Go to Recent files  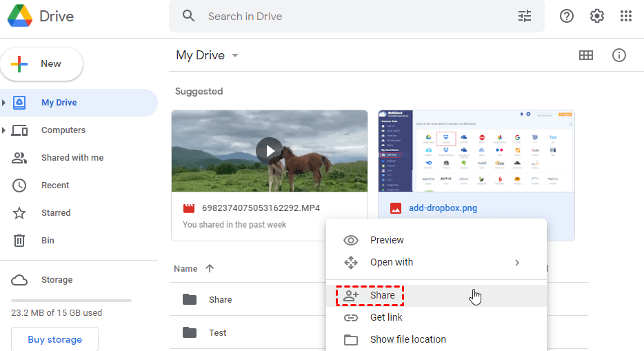tap(55, 185)
